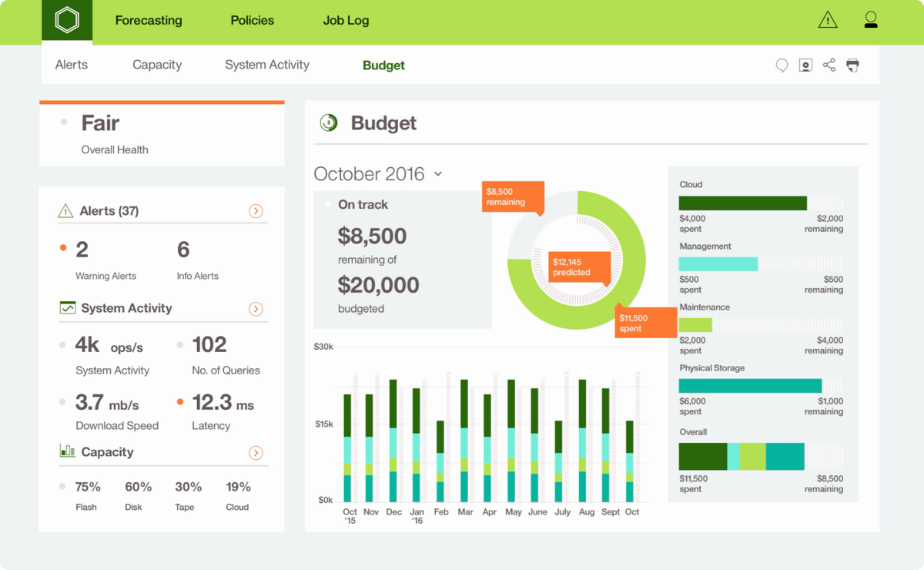Open the Forecasting menu
The width and height of the screenshot is (924, 570).
149,21
